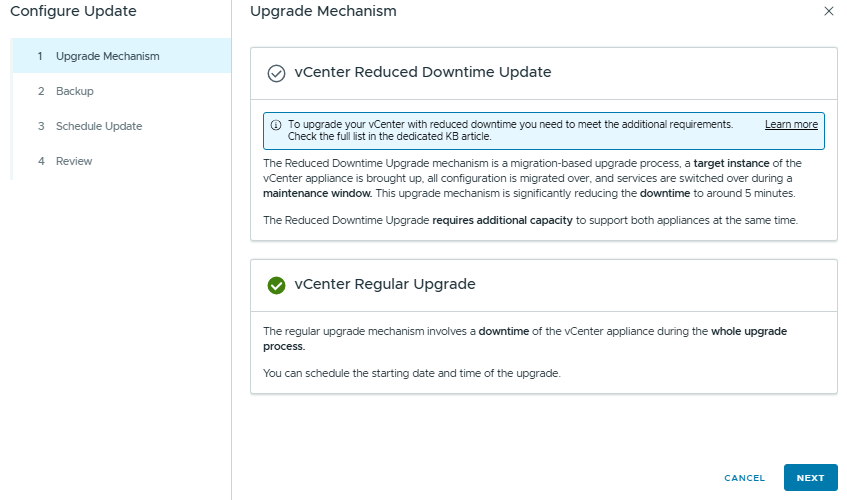Click the vCenter Reduced Downtime Update title
Screen dimensions: 847x500
(423, 73)
